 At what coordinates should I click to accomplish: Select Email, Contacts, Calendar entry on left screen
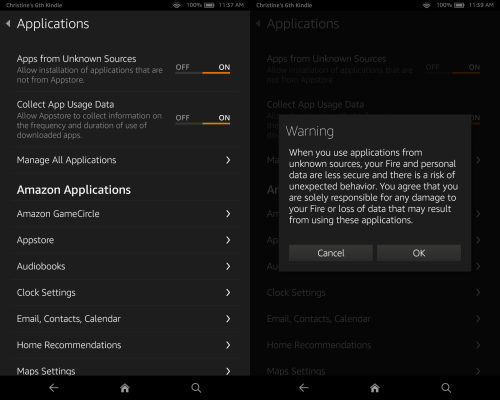click(x=125, y=319)
